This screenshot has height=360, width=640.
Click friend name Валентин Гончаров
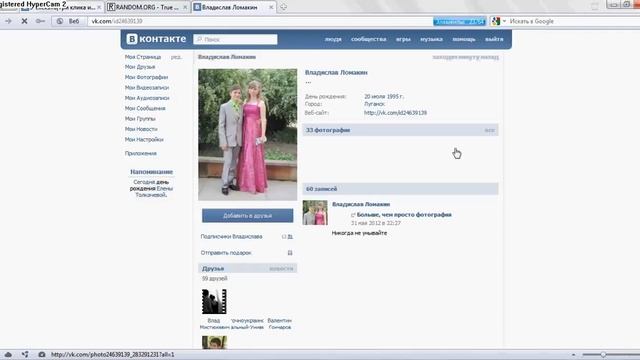click(280, 324)
